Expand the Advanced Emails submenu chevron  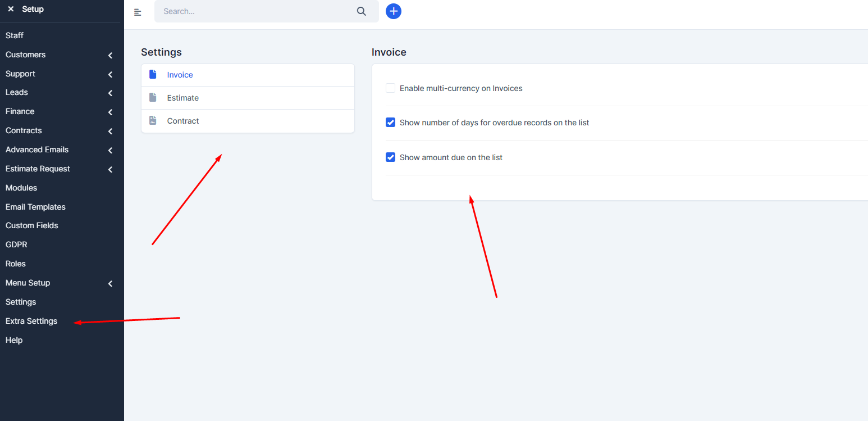[x=110, y=150]
